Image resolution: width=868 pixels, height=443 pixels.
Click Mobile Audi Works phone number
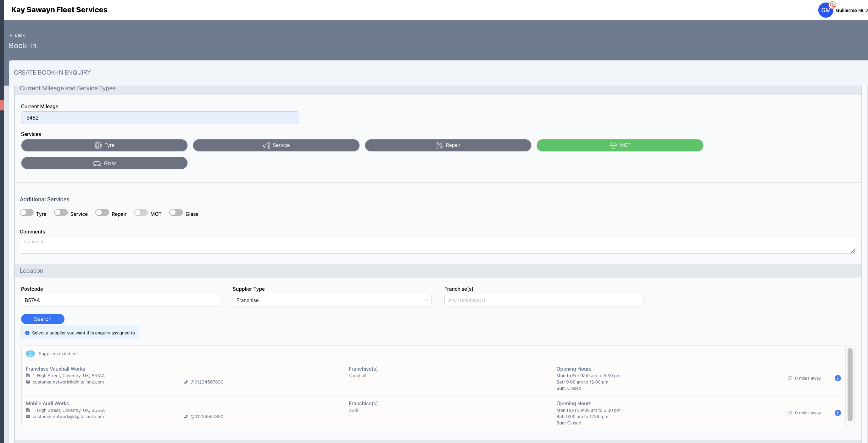pyautogui.click(x=207, y=417)
